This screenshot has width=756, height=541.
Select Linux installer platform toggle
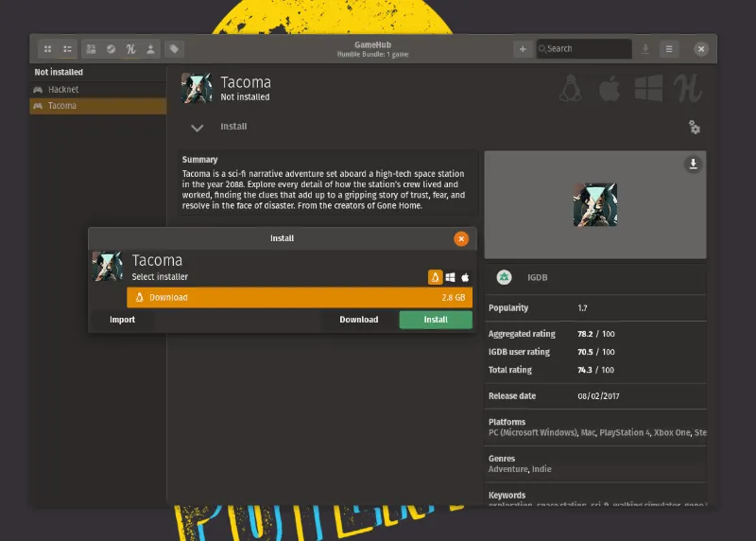pyautogui.click(x=435, y=277)
